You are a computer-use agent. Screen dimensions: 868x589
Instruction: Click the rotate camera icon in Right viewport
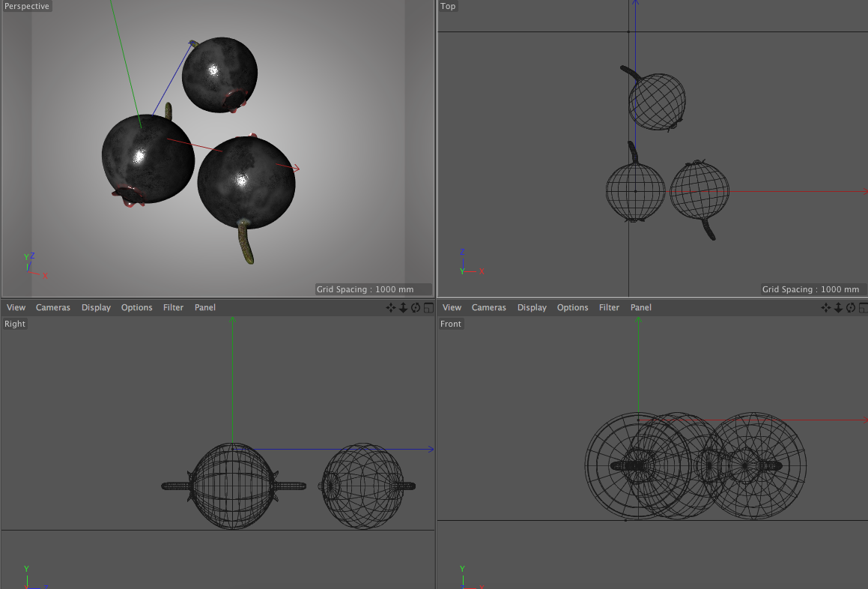point(416,307)
